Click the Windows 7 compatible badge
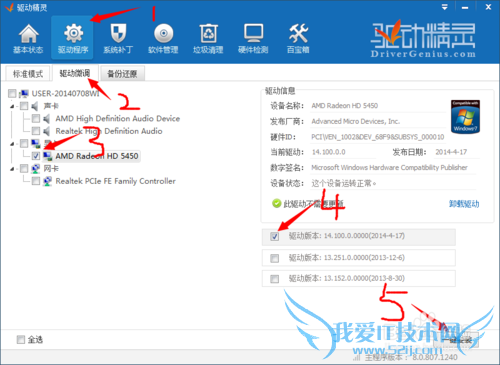This screenshot has height=365, width=500. point(465,116)
